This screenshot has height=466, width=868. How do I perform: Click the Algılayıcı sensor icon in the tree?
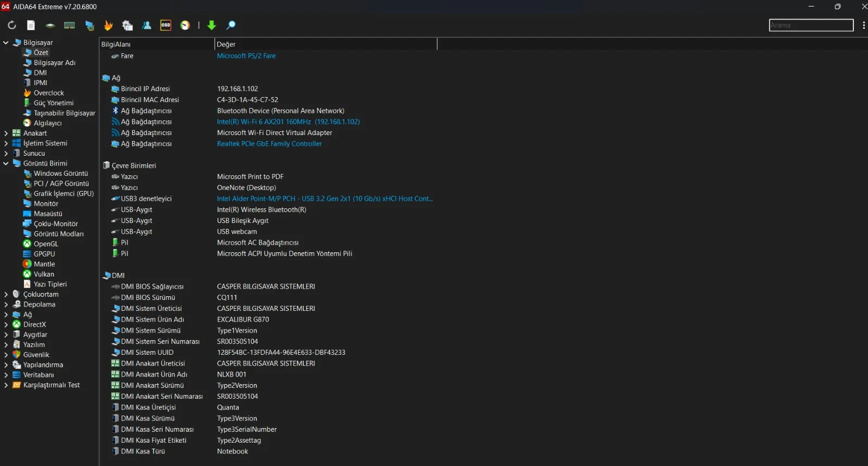pos(27,123)
